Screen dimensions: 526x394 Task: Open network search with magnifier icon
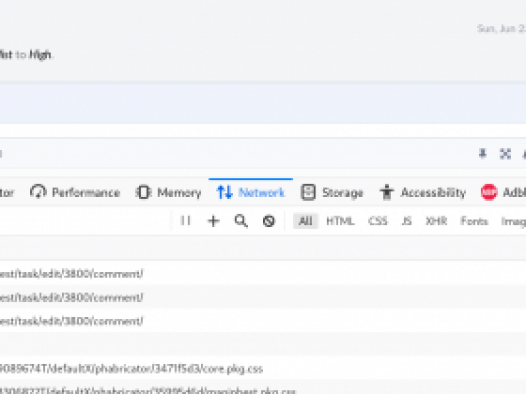[241, 221]
